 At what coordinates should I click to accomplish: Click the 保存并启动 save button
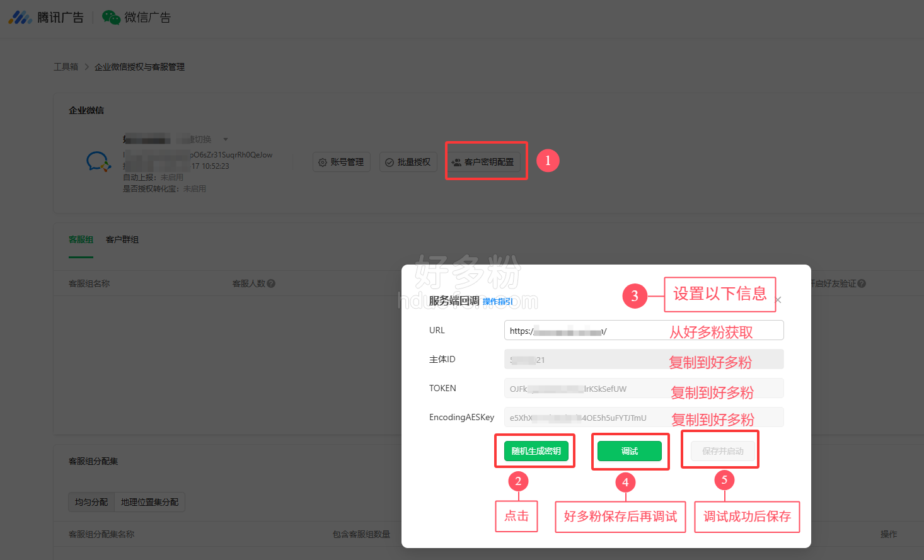pyautogui.click(x=722, y=451)
